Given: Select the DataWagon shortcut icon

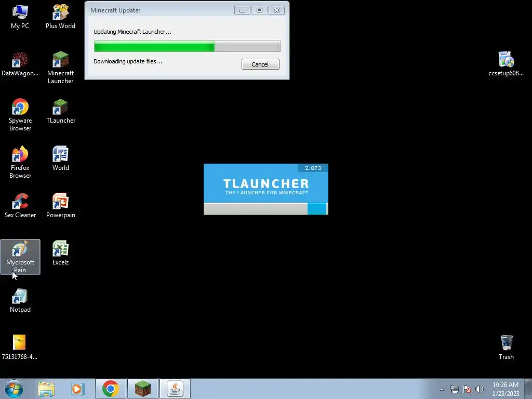Looking at the screenshot, I should click(x=20, y=64).
